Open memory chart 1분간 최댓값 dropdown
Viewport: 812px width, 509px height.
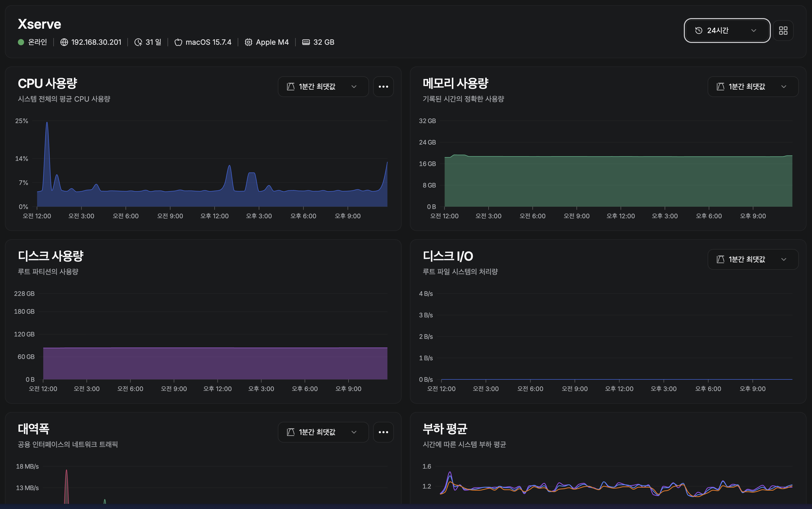point(753,87)
